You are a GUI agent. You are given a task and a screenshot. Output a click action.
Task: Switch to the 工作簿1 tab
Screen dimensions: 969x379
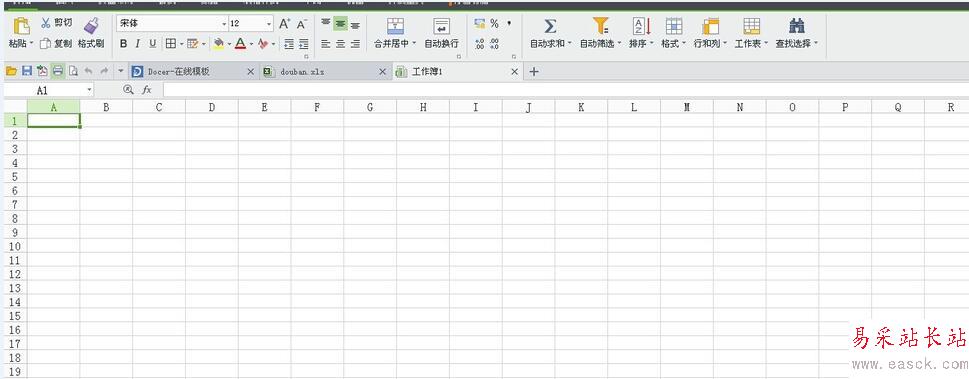click(x=457, y=72)
